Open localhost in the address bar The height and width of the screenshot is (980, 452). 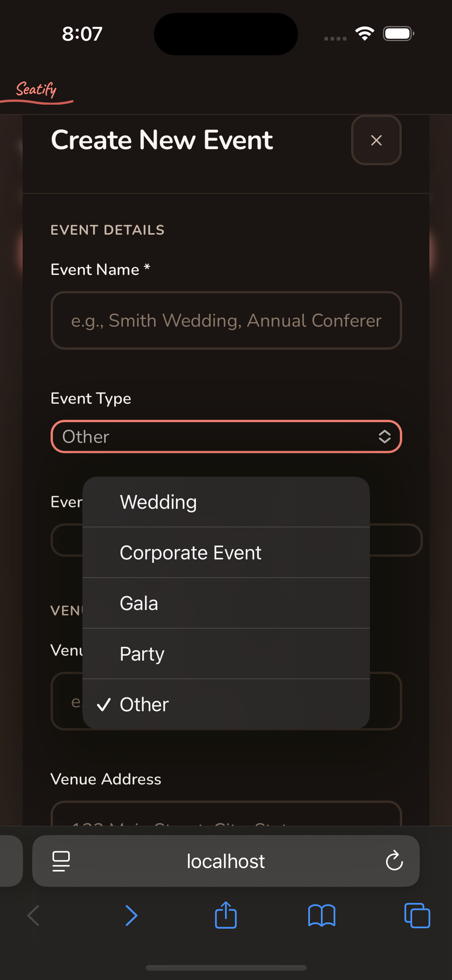pyautogui.click(x=226, y=861)
